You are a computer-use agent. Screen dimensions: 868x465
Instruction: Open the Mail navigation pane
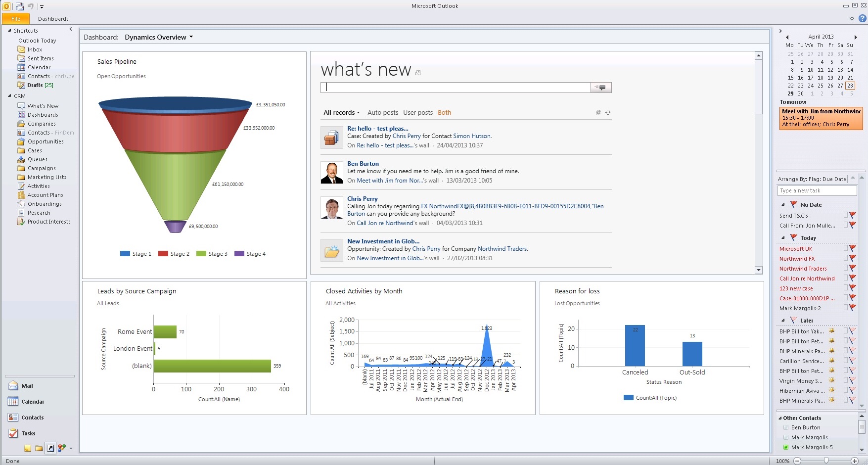point(27,386)
